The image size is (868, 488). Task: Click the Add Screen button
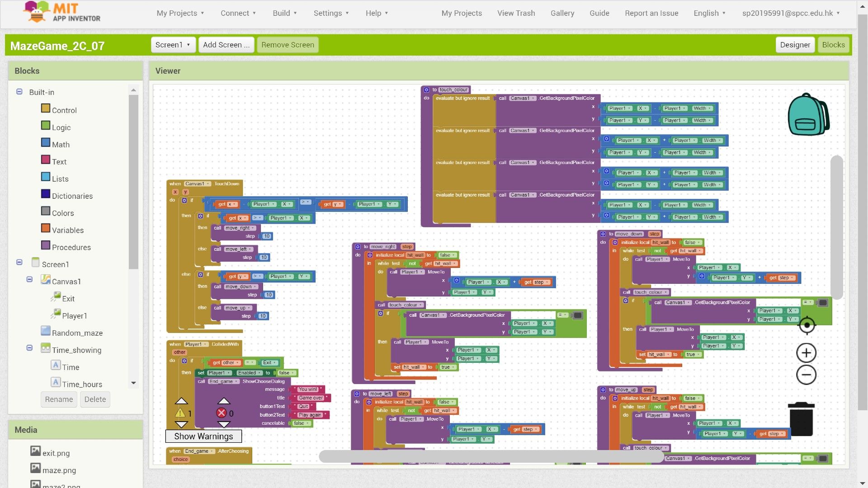point(226,45)
